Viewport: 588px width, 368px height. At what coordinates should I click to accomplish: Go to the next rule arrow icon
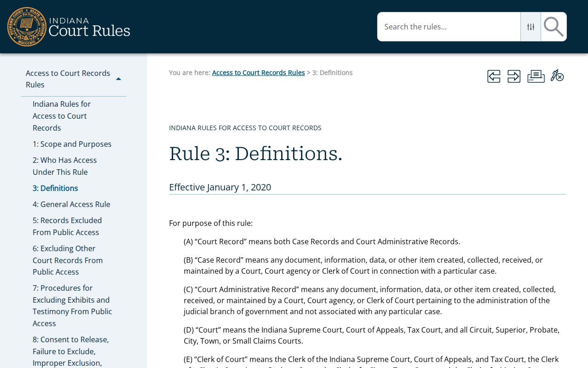[x=514, y=76]
